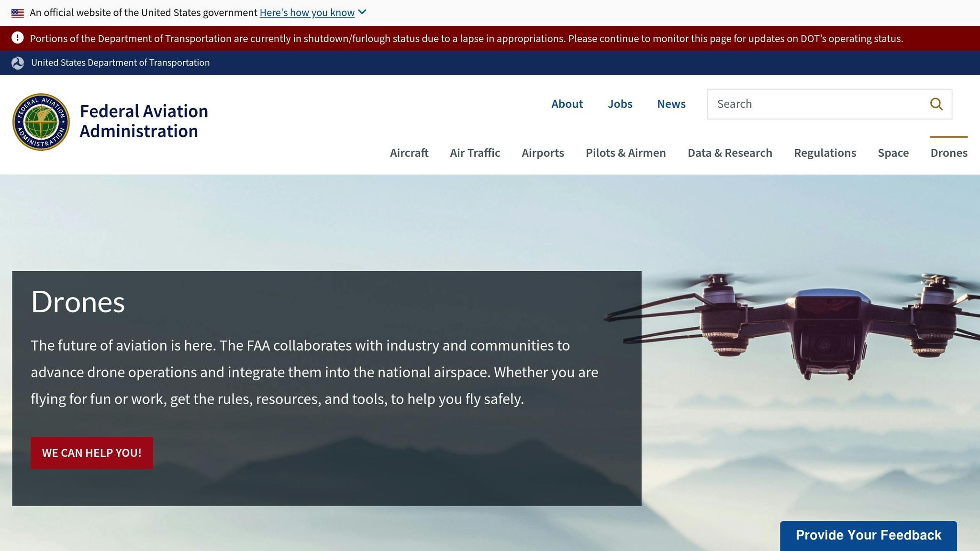The height and width of the screenshot is (551, 980).
Task: Click the alert exclamation icon on shutdown notice
Action: [18, 38]
